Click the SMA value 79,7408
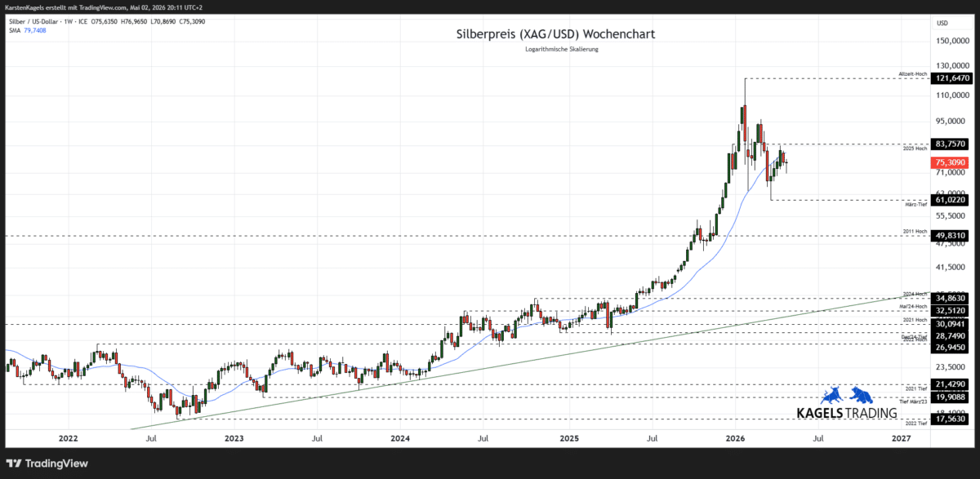The height and width of the screenshot is (479, 980). point(34,30)
